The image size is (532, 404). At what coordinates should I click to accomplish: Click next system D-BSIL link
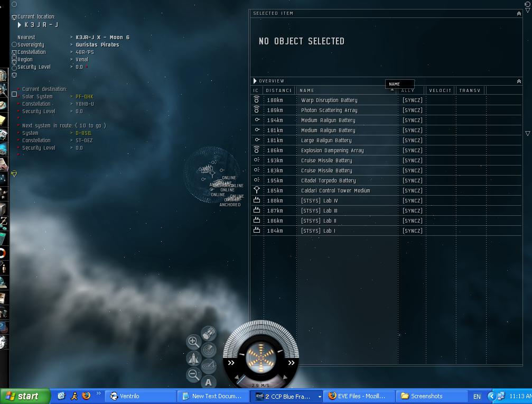[83, 133]
